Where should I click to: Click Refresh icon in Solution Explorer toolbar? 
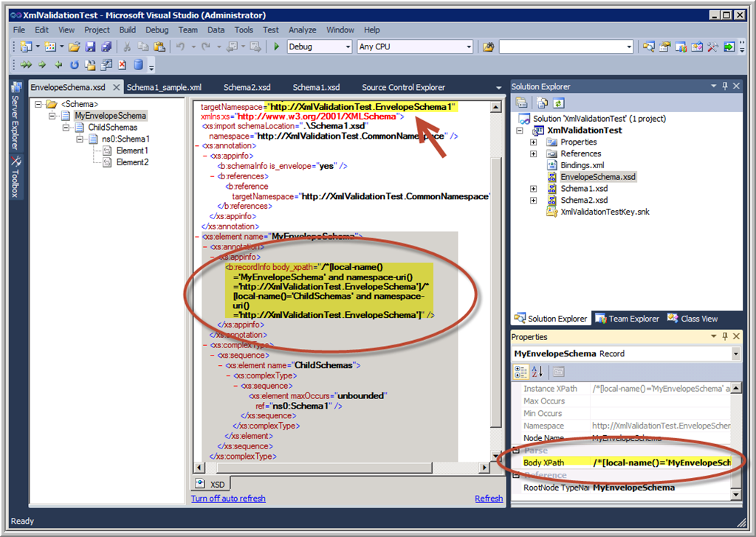coord(559,103)
